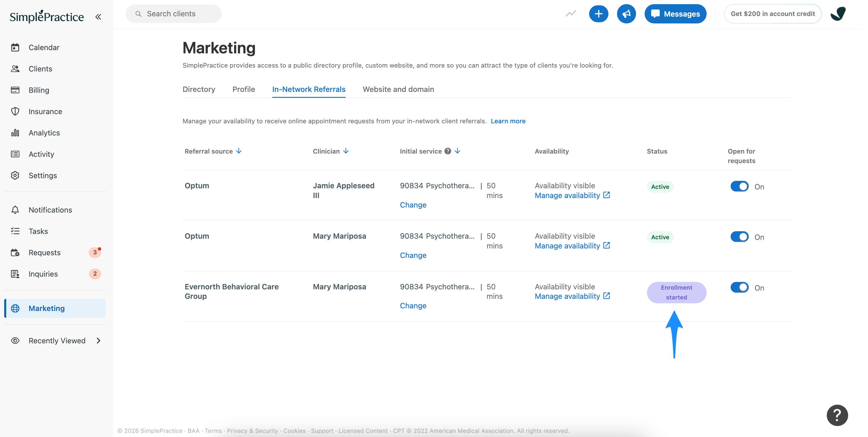Open the BAA footer link
The width and height of the screenshot is (868, 437).
[x=193, y=430]
